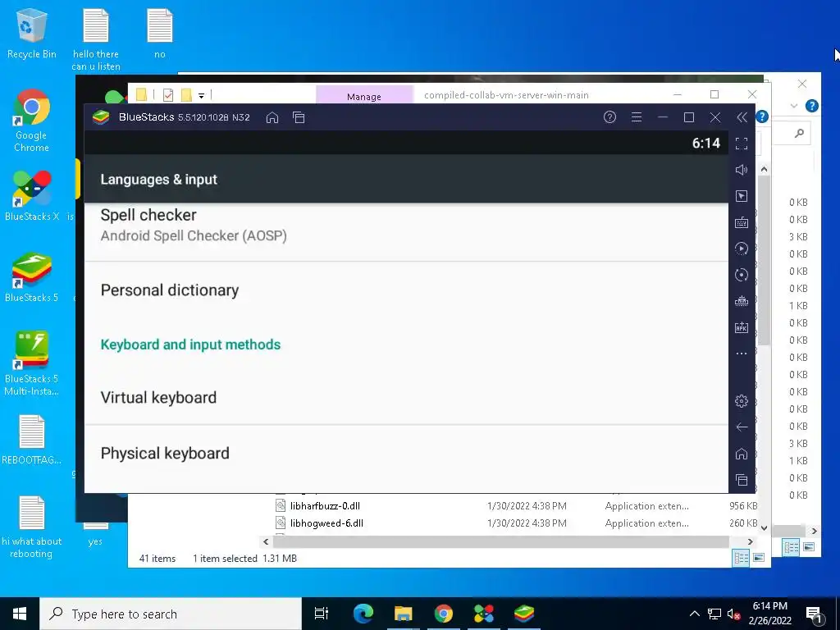Select 'no' text file on desktop
This screenshot has width=840, height=630.
(x=160, y=34)
